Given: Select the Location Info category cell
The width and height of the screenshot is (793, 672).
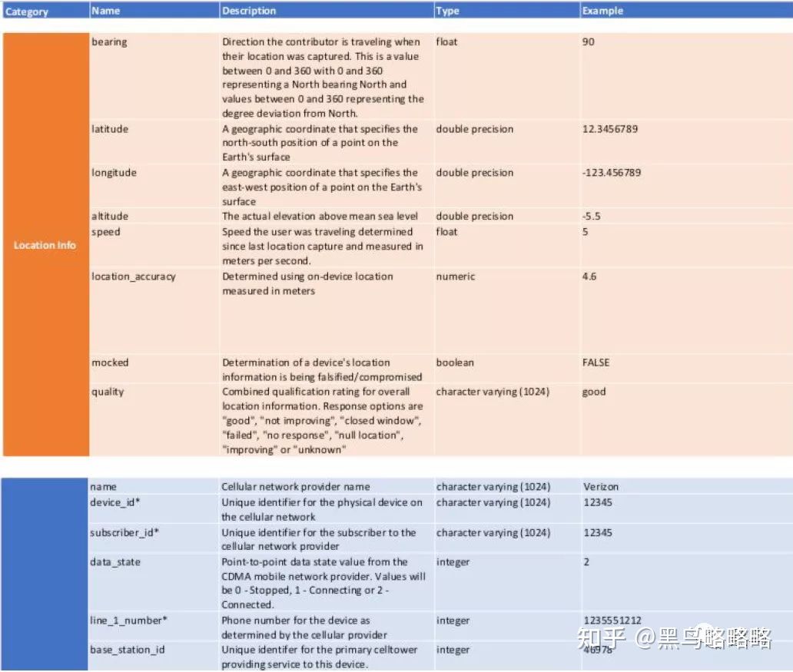Looking at the screenshot, I should tap(45, 245).
